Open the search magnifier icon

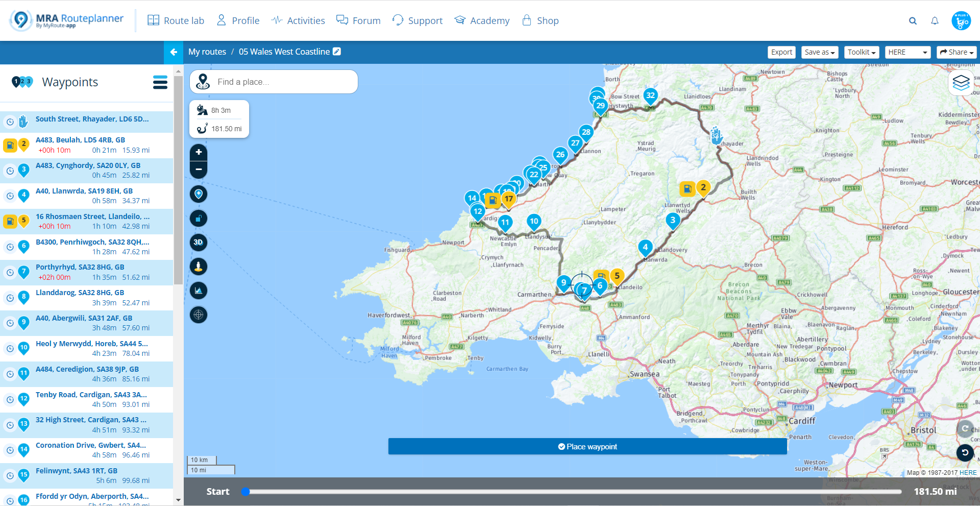coord(913,21)
